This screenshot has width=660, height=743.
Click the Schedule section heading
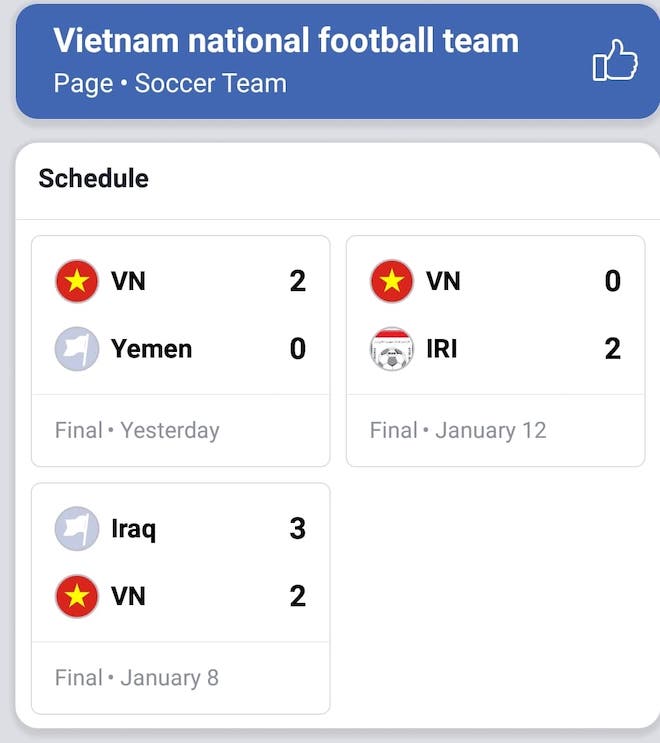94,178
